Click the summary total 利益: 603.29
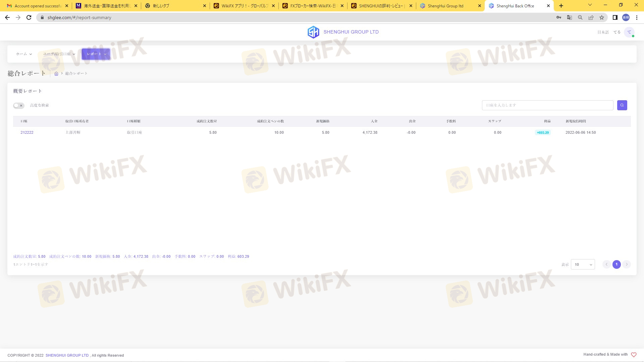The height and width of the screenshot is (362, 644). coord(238,257)
